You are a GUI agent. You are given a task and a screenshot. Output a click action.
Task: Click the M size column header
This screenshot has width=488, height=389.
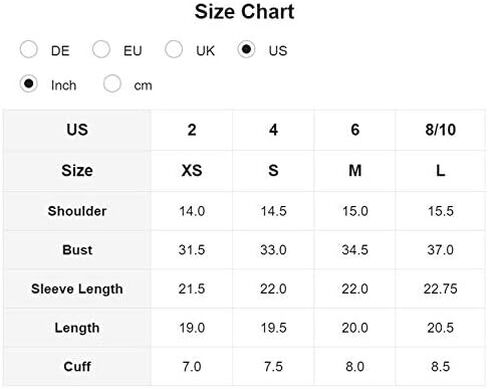coord(355,171)
